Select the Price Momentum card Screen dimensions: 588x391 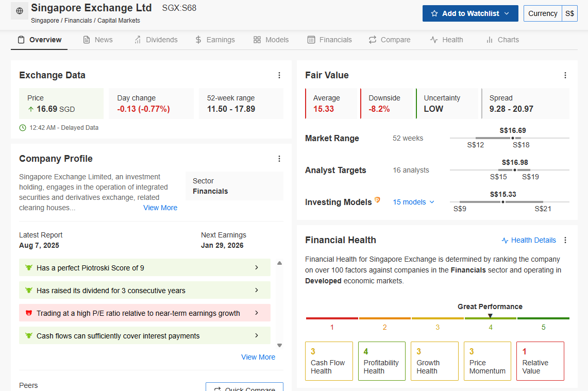pos(488,361)
